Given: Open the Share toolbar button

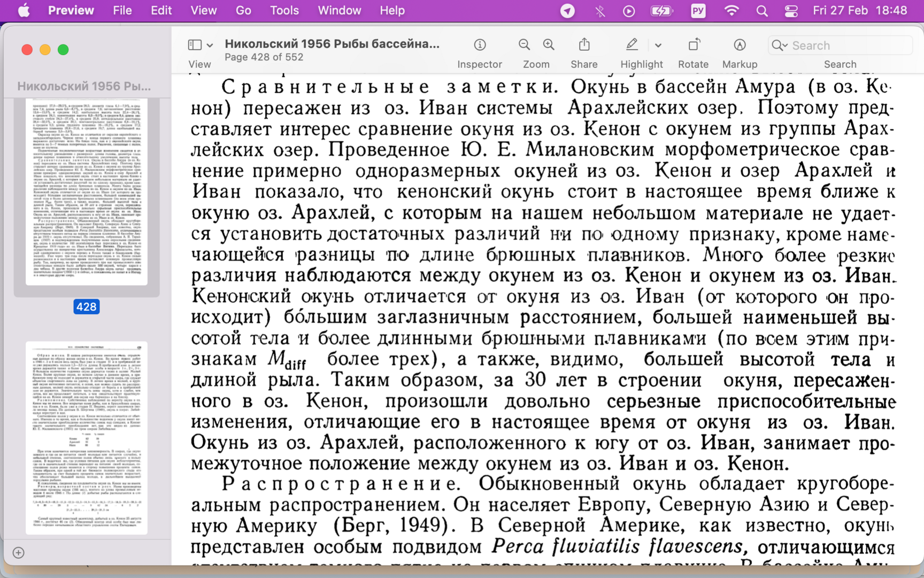Looking at the screenshot, I should coord(584,45).
